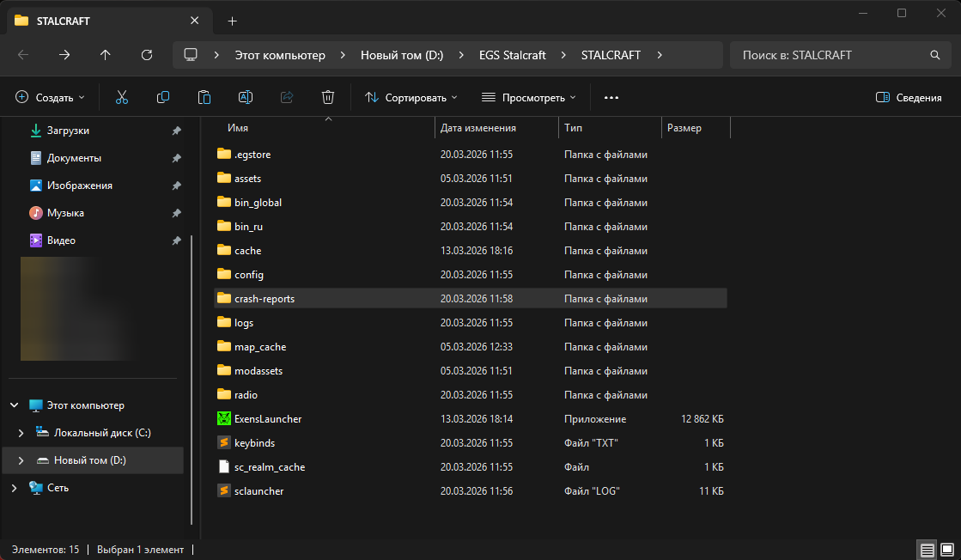The height and width of the screenshot is (560, 961).
Task: Open the Сортировать dropdown
Action: coord(411,97)
